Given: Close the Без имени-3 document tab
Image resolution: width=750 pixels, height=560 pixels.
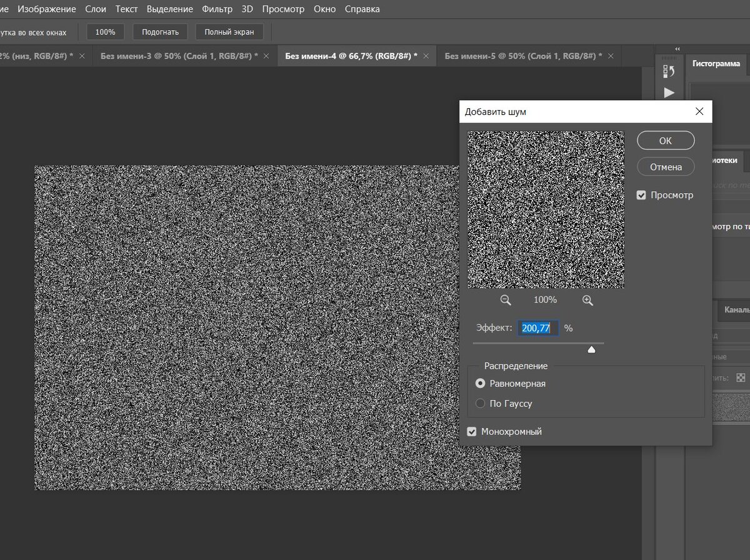Looking at the screenshot, I should pos(266,56).
